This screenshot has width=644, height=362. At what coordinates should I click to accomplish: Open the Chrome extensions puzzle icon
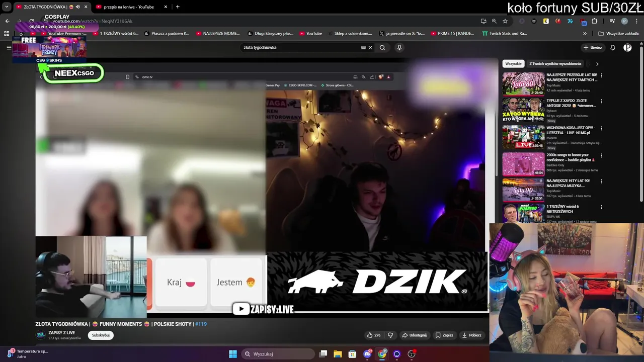click(595, 21)
